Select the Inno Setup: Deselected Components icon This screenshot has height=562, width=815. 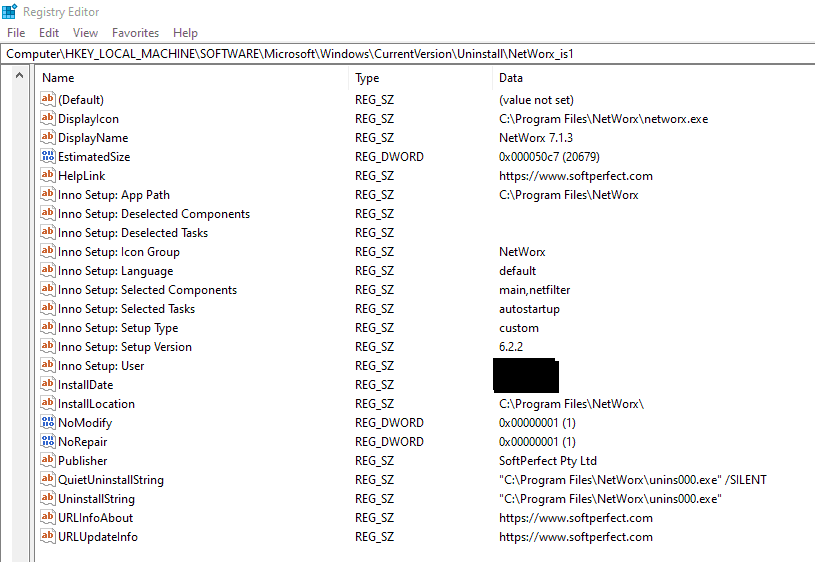(47, 213)
